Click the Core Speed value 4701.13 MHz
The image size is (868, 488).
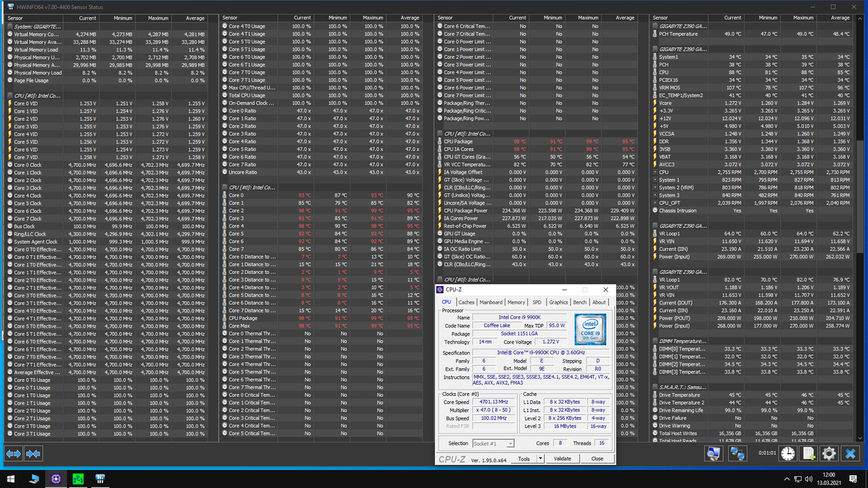click(x=492, y=402)
